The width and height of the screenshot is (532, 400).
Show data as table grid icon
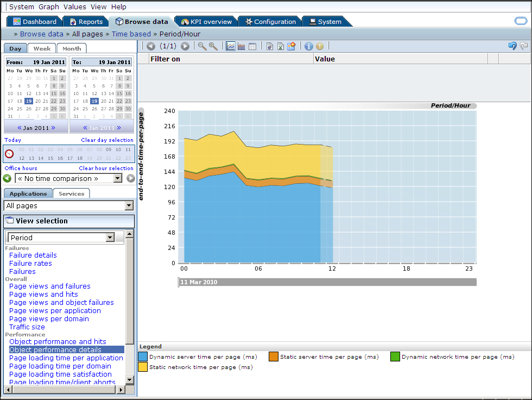coord(252,46)
